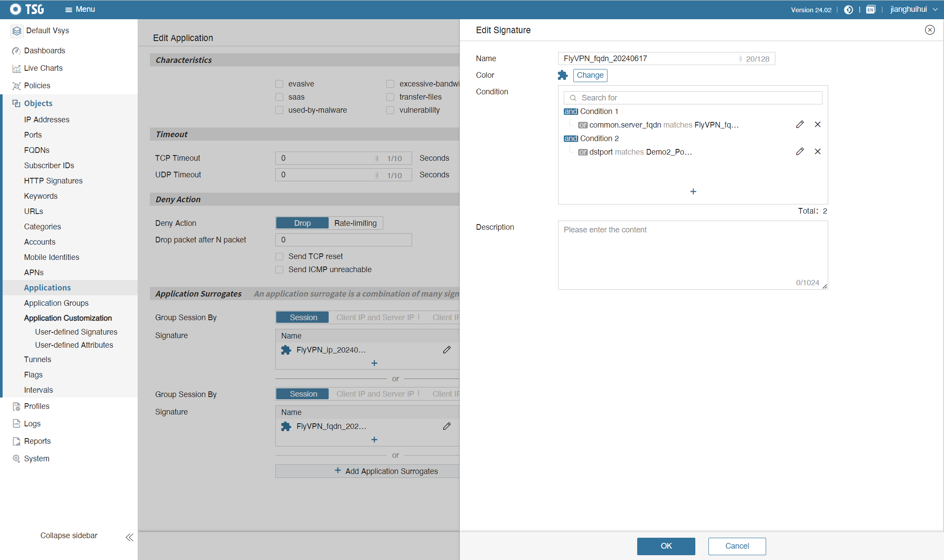Image resolution: width=944 pixels, height=560 pixels.
Task: Enable the evasive characteristic checkbox
Action: tap(279, 84)
